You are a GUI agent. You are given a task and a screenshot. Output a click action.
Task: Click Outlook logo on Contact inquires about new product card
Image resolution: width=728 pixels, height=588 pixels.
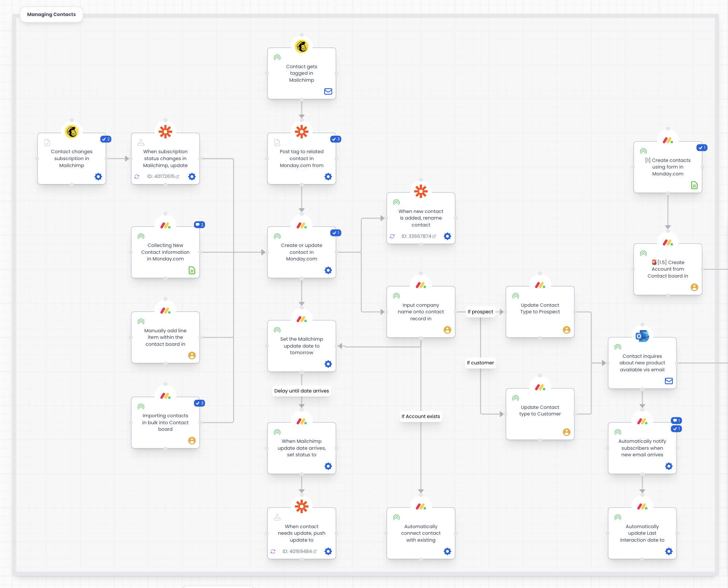[x=642, y=336]
